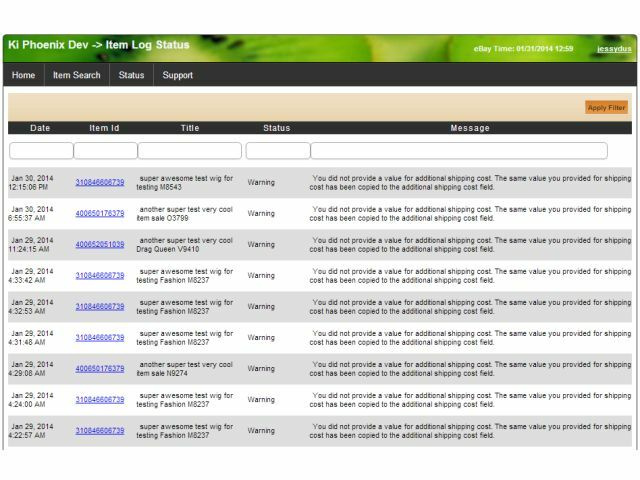Click the Status column header
Viewport: 640px width, 480px height.
(x=277, y=128)
